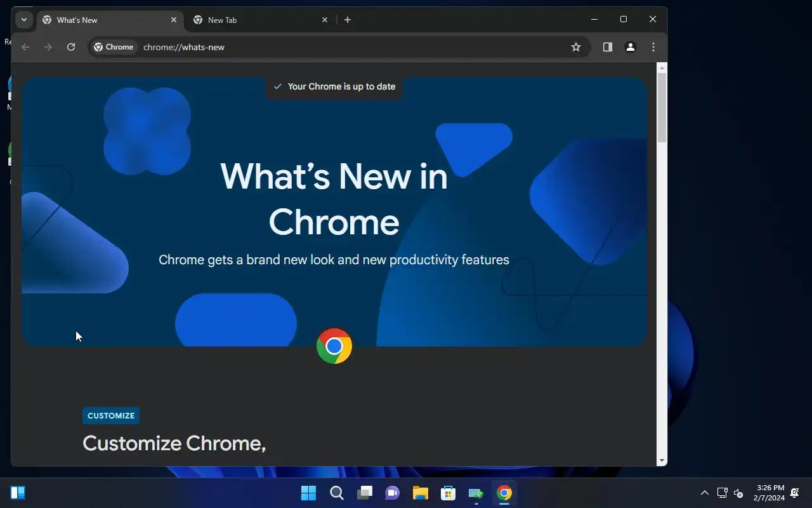Click the page scrollbar down arrow
Image resolution: width=812 pixels, height=508 pixels.
click(662, 461)
